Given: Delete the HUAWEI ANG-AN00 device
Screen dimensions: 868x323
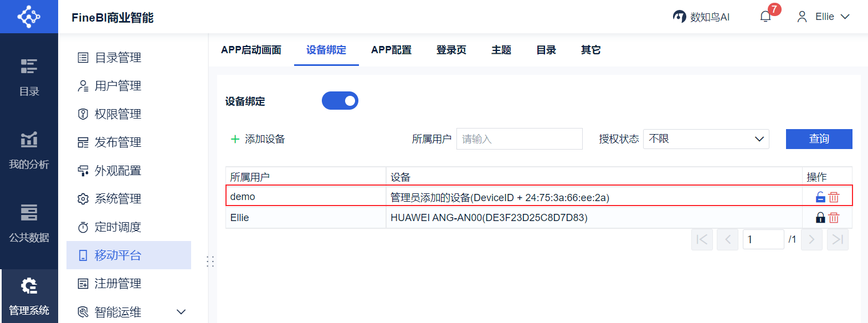Looking at the screenshot, I should 834,218.
